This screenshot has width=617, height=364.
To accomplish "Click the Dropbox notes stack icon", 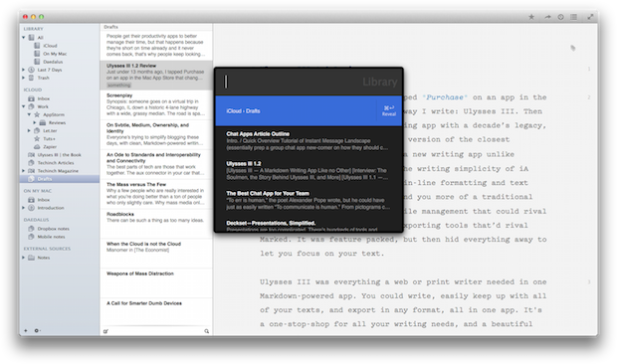I will click(x=31, y=229).
